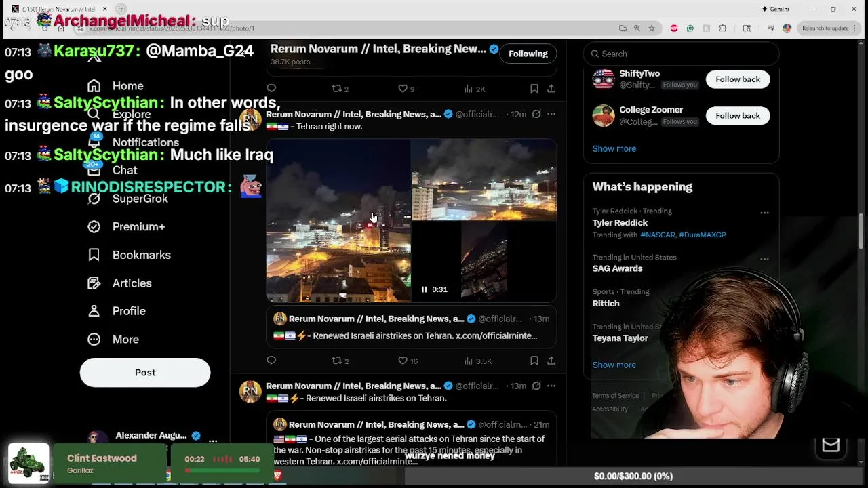
Task: Select the Rerum Novarum browser tab
Action: tap(58, 9)
